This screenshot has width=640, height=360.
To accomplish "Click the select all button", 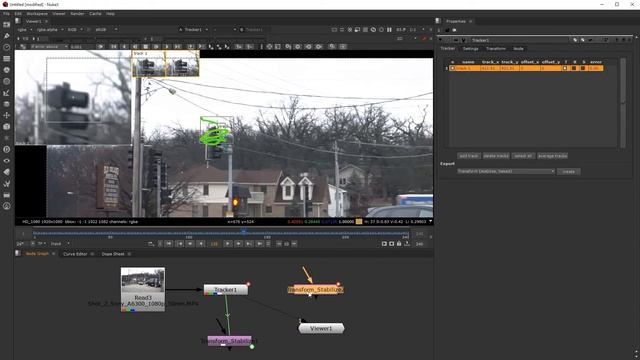I will [x=523, y=156].
